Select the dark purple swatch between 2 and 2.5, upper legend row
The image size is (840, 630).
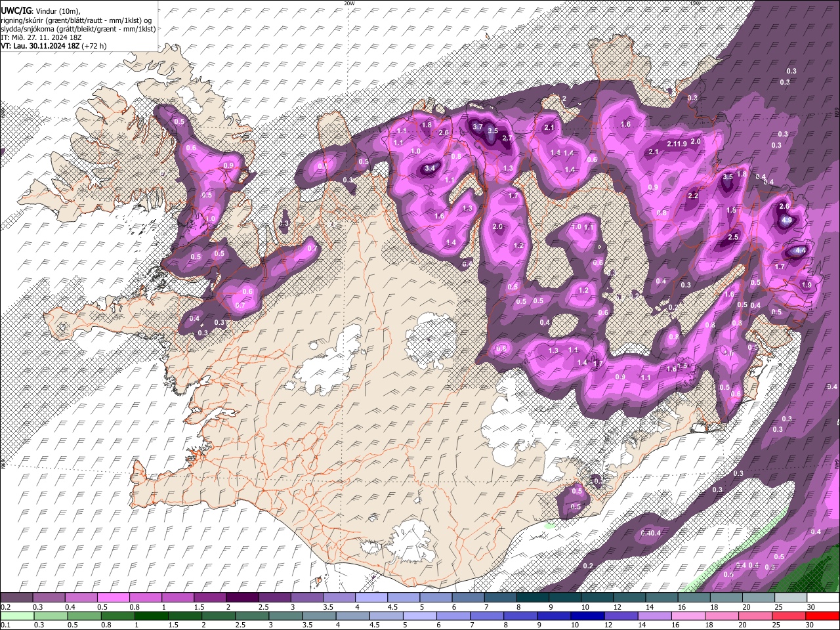click(x=242, y=598)
